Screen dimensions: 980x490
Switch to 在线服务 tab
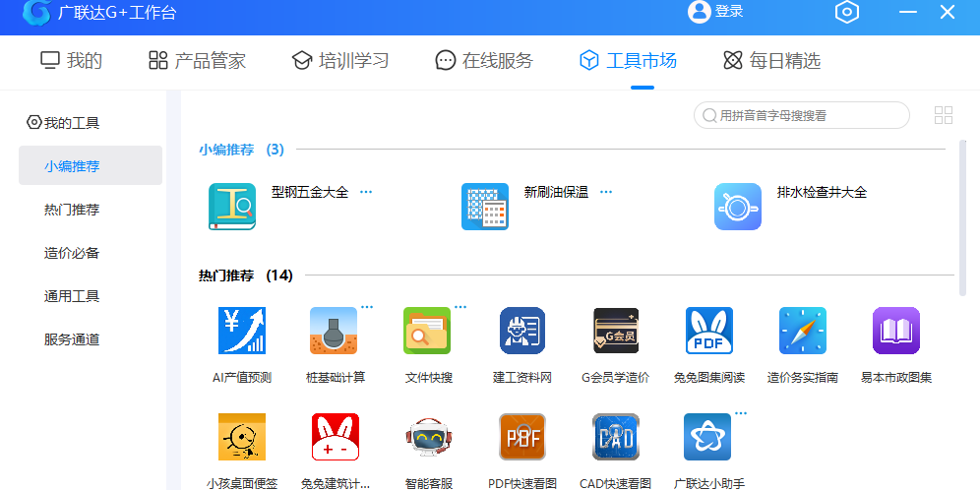pos(484,61)
